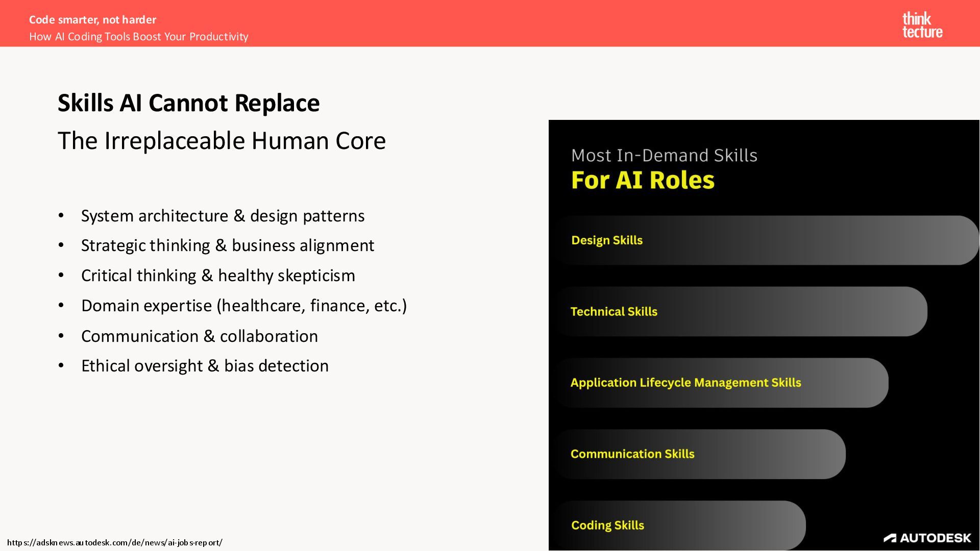The width and height of the screenshot is (980, 551).
Task: Click the Autodesk logo
Action: pyautogui.click(x=927, y=538)
